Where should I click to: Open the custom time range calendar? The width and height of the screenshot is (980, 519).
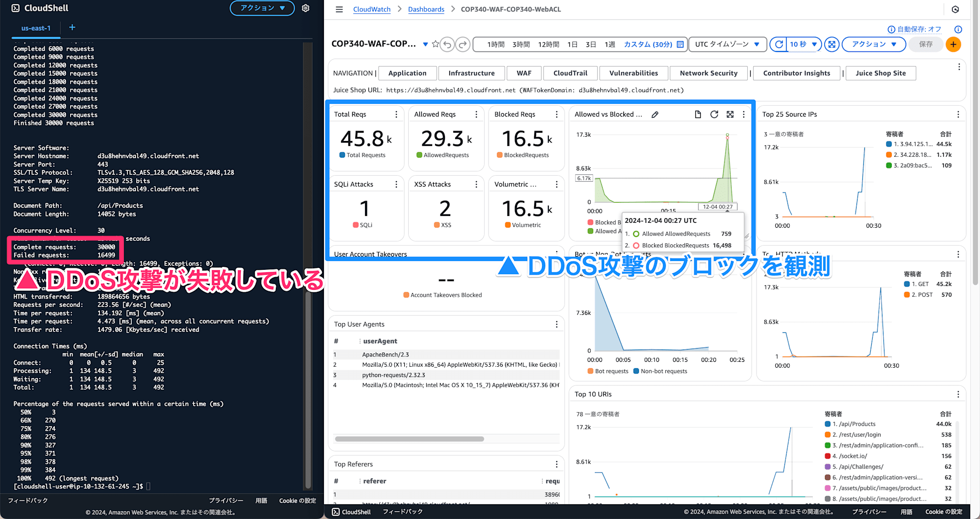(x=680, y=45)
